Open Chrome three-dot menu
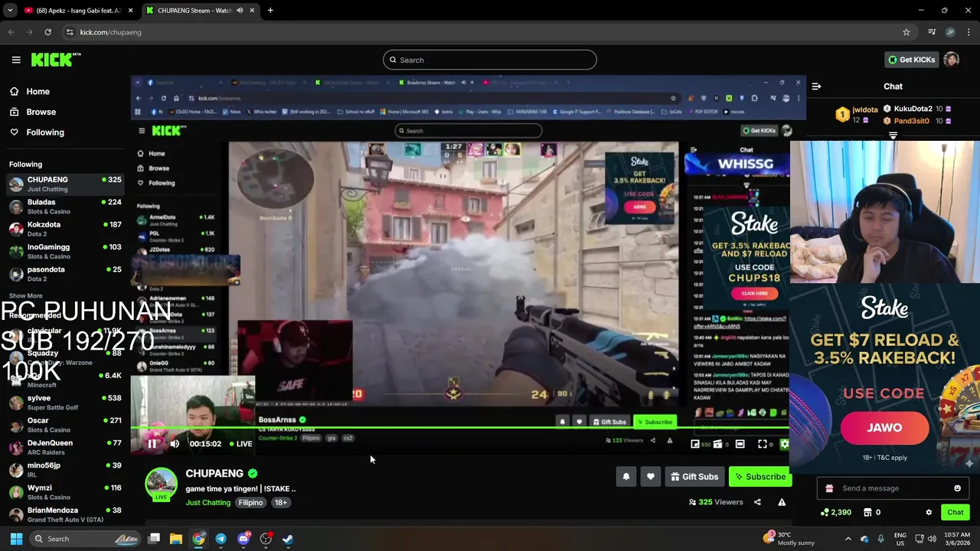980x551 pixels. click(x=969, y=32)
